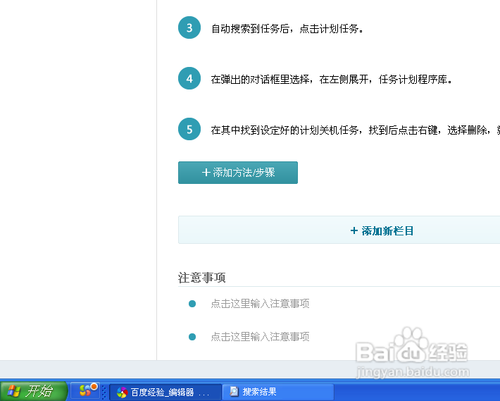This screenshot has height=401, width=500.
Task: Switch to 百度经验_编辑器 taskbar window
Action: click(x=165, y=392)
